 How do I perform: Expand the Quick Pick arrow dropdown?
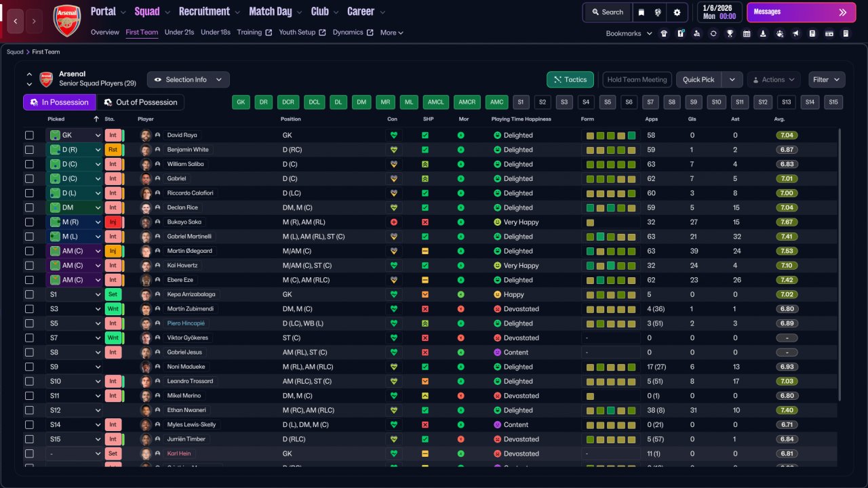coord(732,80)
